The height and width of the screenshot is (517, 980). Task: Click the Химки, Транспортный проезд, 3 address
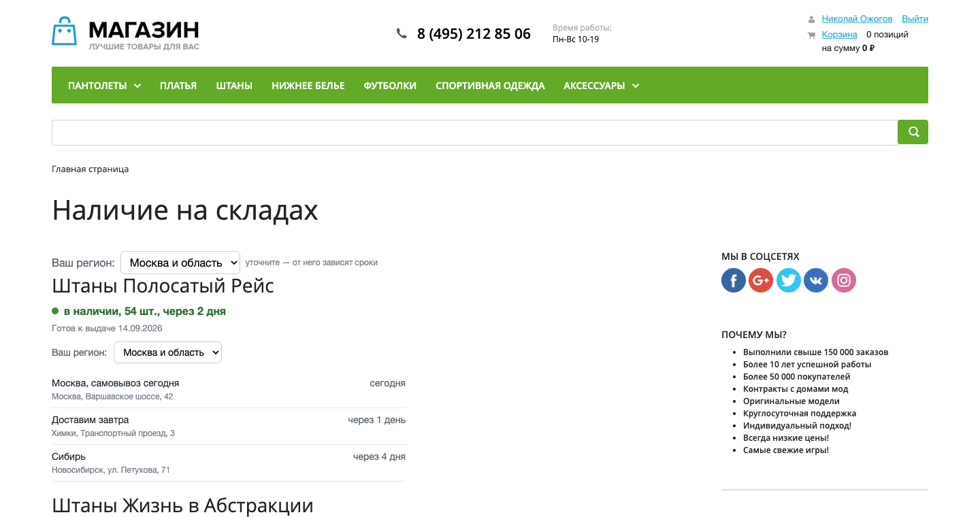[113, 433]
